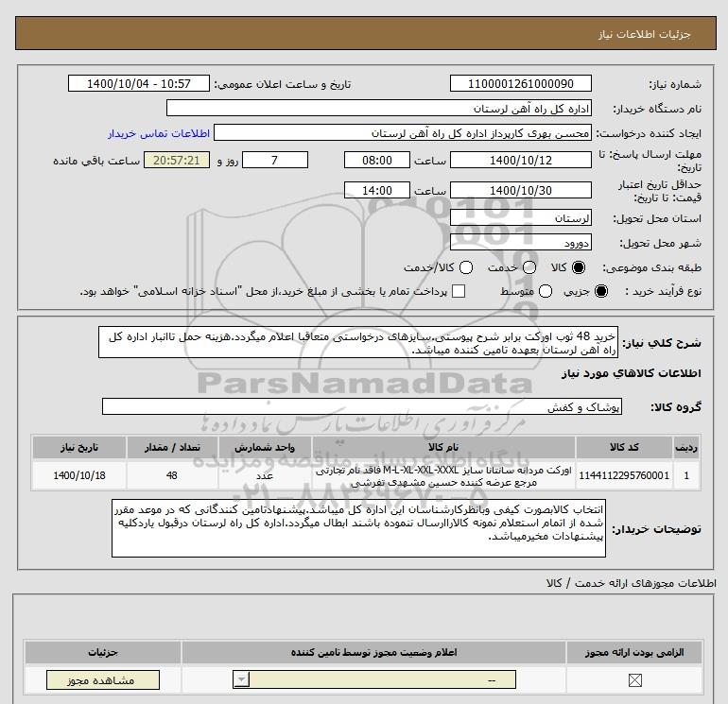Click the شرح کلی نیاز description box
This screenshot has width=728, height=704.
pyautogui.click(x=358, y=342)
